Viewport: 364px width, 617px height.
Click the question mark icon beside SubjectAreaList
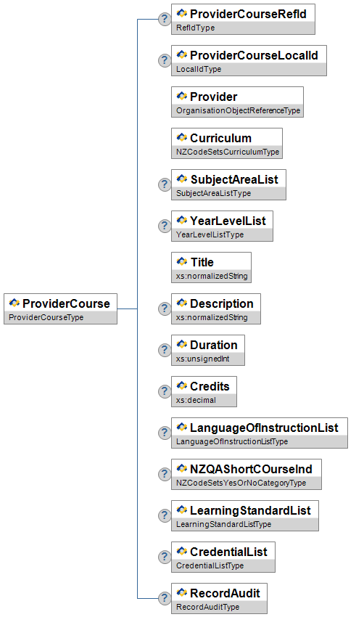(x=165, y=184)
